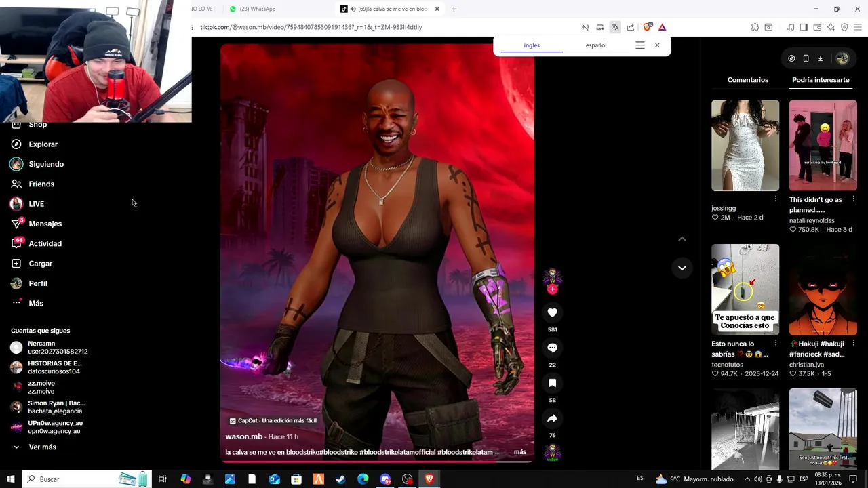Open This didn't go as planned thumbnail

[823, 146]
